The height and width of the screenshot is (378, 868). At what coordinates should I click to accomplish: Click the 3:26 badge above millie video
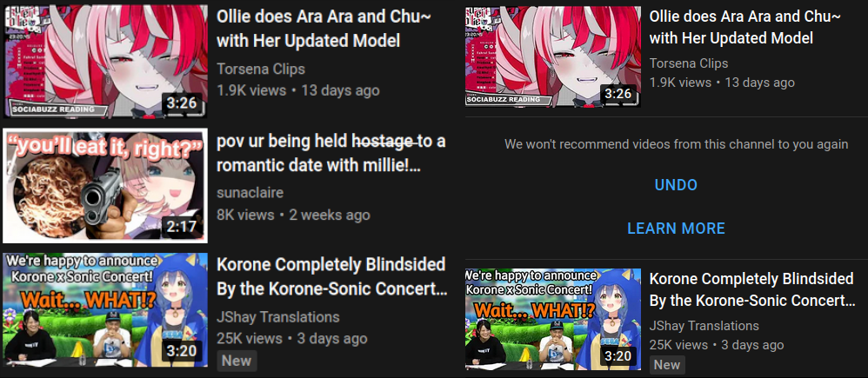(x=182, y=103)
